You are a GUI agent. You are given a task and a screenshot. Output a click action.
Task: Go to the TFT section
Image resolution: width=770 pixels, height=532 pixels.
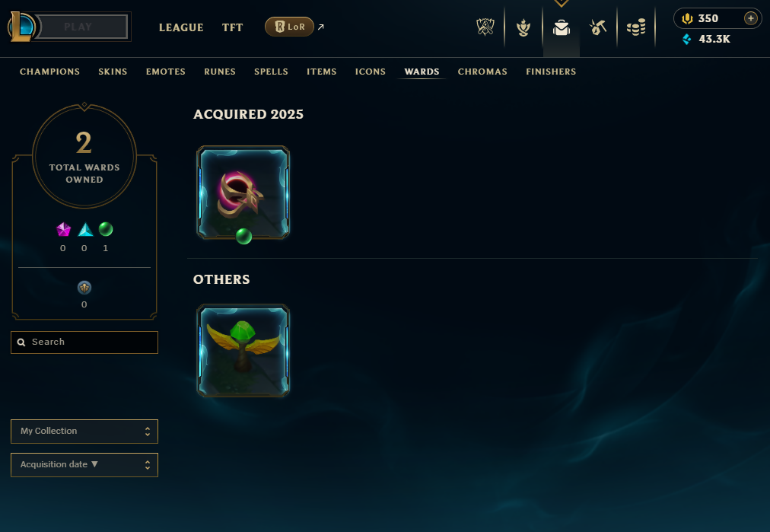pyautogui.click(x=232, y=27)
